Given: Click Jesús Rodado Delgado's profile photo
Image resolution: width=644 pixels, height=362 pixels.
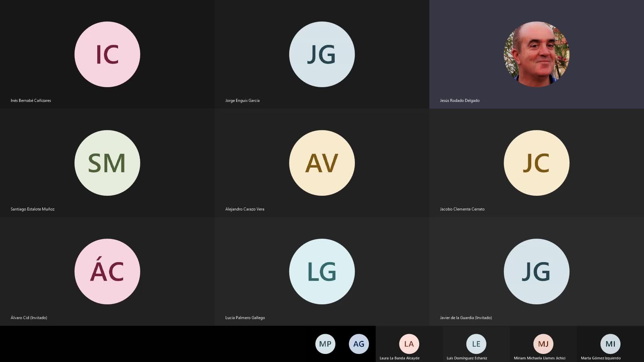Looking at the screenshot, I should point(537,54).
